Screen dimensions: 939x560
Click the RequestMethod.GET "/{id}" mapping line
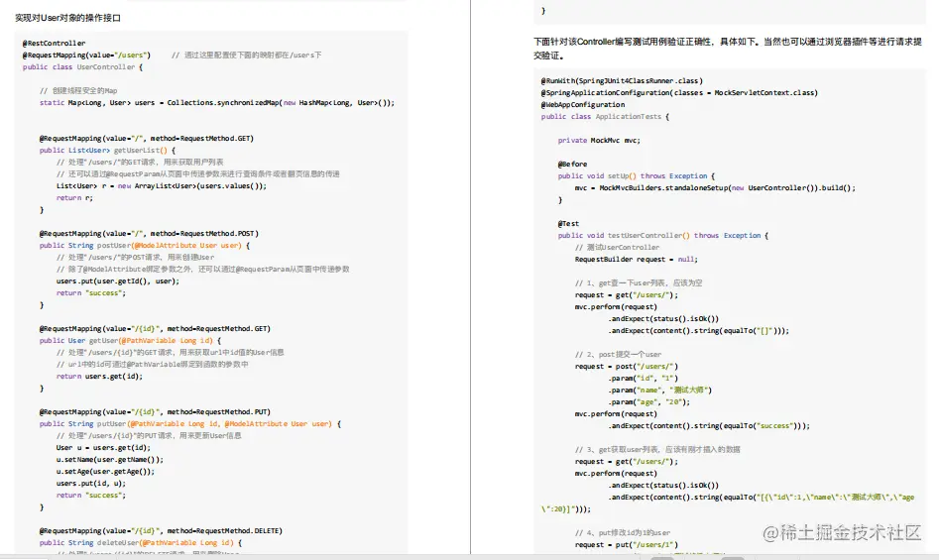coord(155,328)
